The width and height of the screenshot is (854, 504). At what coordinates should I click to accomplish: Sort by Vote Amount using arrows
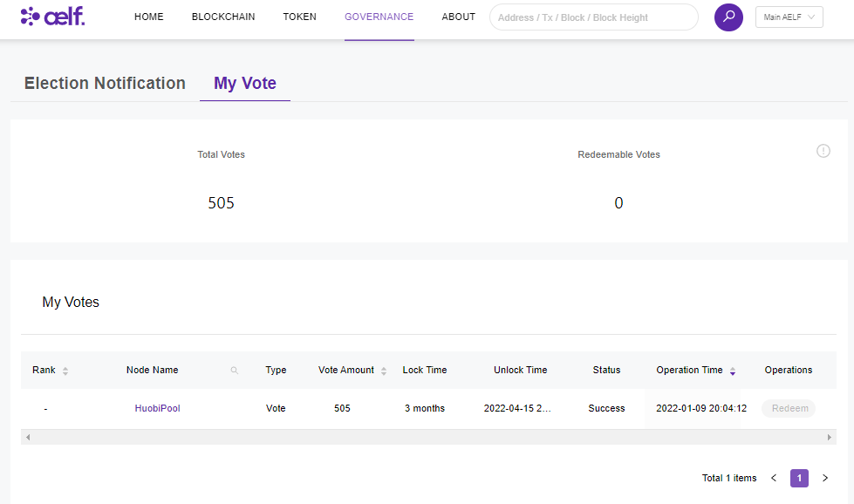tap(384, 371)
